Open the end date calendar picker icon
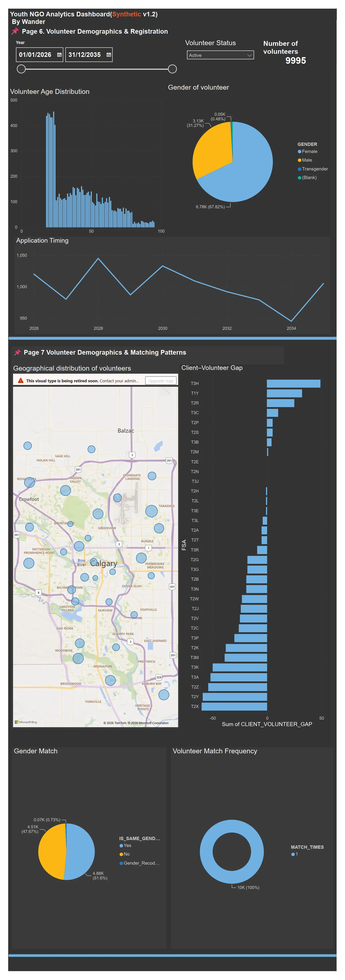 tap(109, 55)
